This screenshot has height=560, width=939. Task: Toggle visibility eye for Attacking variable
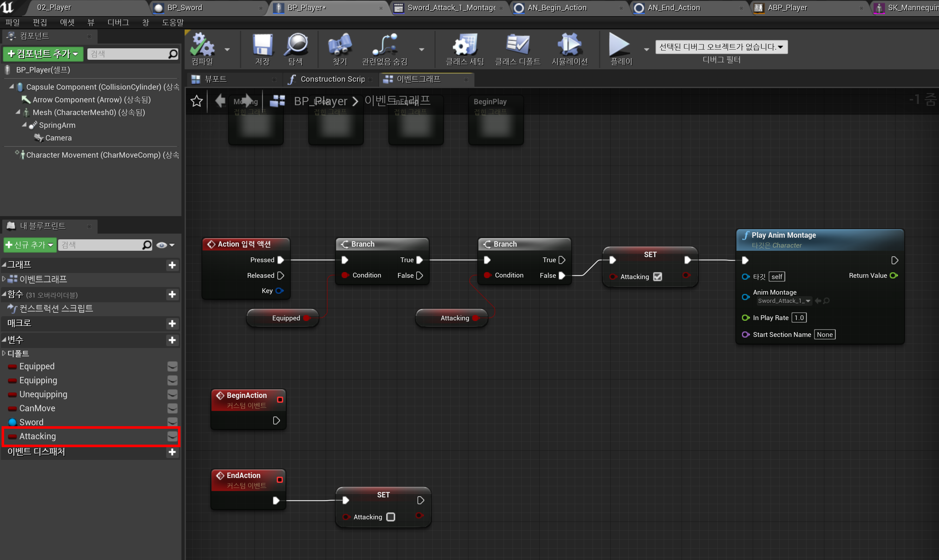pyautogui.click(x=173, y=436)
